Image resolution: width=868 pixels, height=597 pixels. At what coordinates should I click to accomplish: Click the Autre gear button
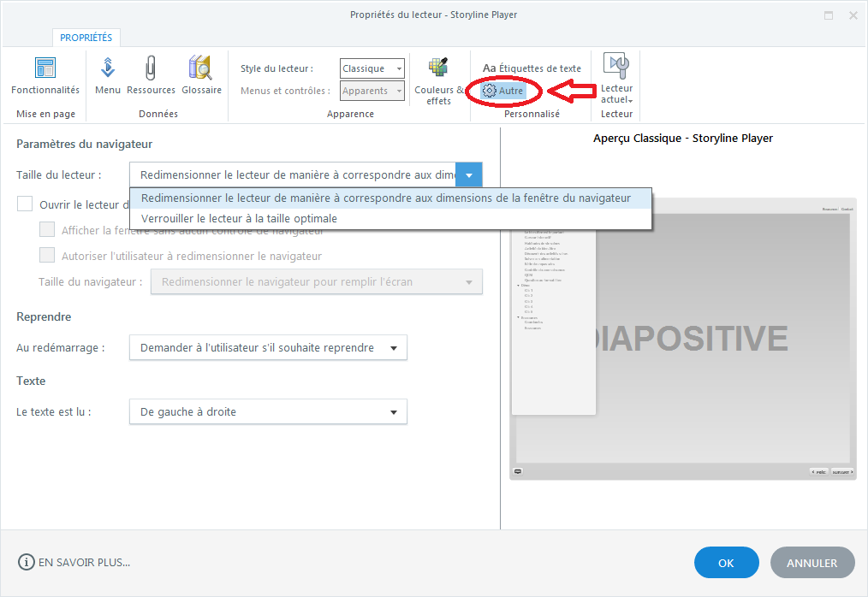503,91
